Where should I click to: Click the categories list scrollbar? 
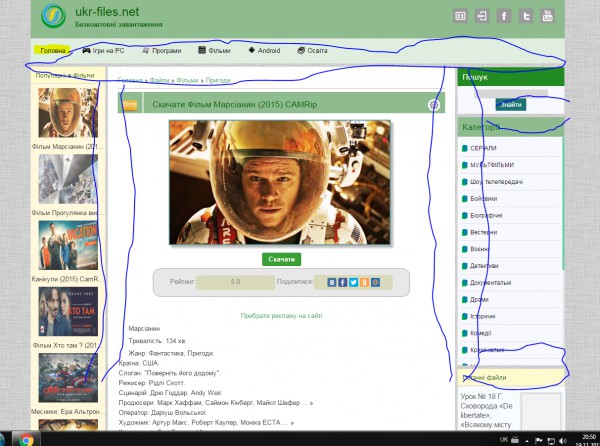click(562, 203)
